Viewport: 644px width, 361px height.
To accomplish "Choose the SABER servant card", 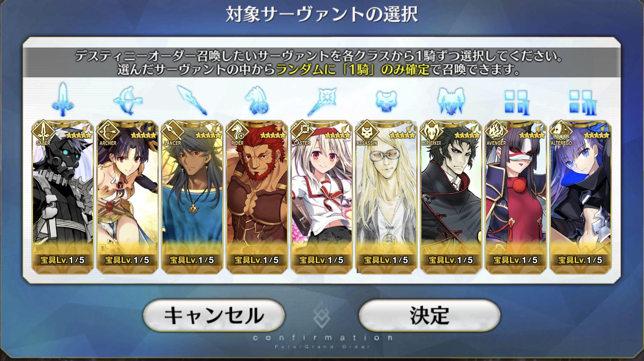I will 63,197.
